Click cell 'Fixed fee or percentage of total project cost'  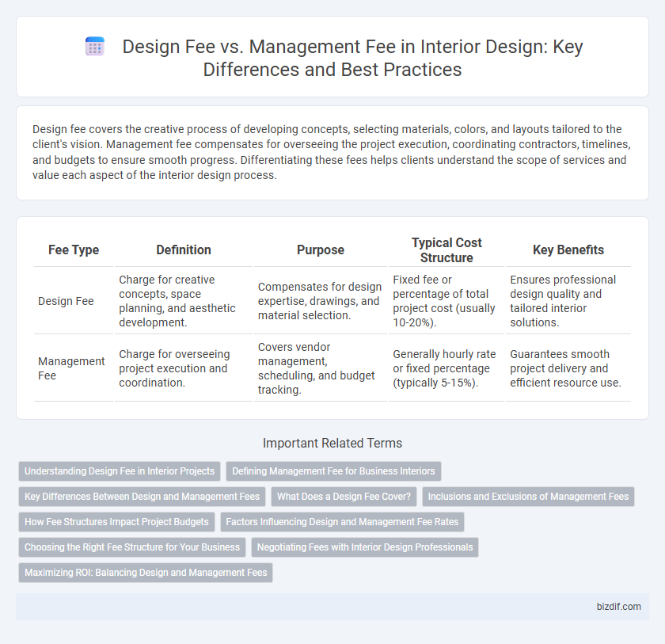click(x=446, y=301)
